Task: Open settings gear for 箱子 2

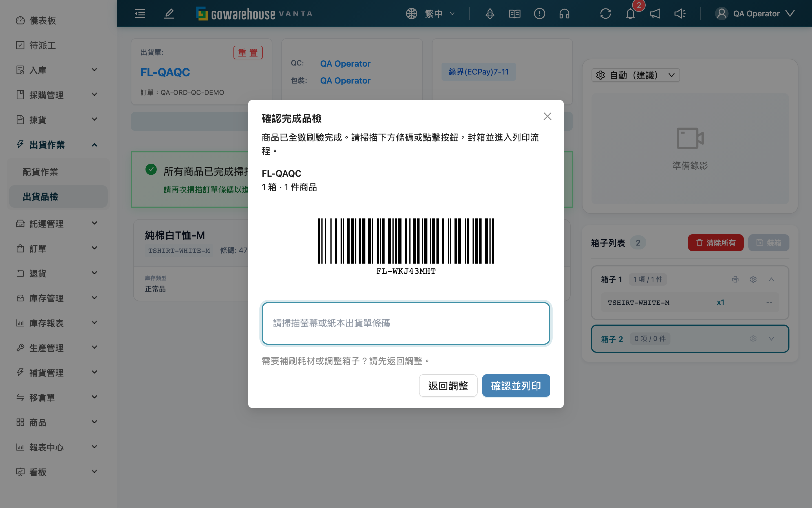Action: coord(753,339)
